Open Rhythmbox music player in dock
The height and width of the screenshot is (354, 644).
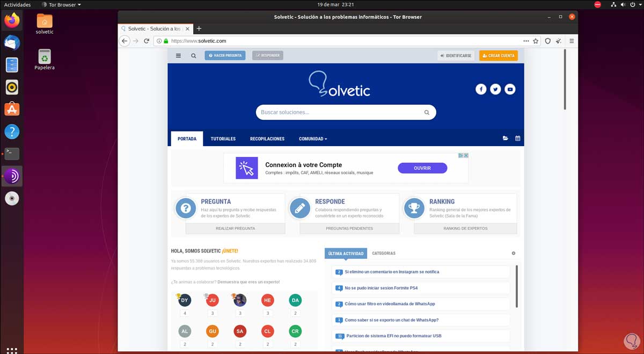12,87
